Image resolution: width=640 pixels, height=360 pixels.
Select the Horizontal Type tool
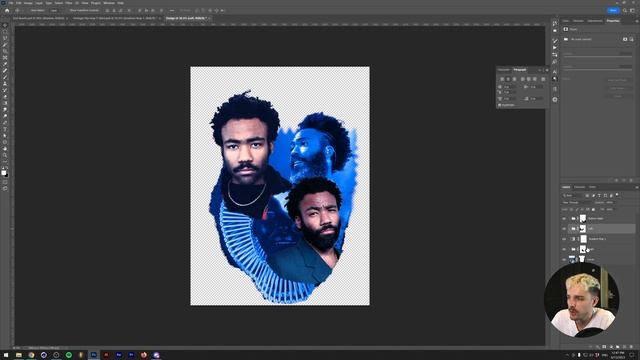5,129
